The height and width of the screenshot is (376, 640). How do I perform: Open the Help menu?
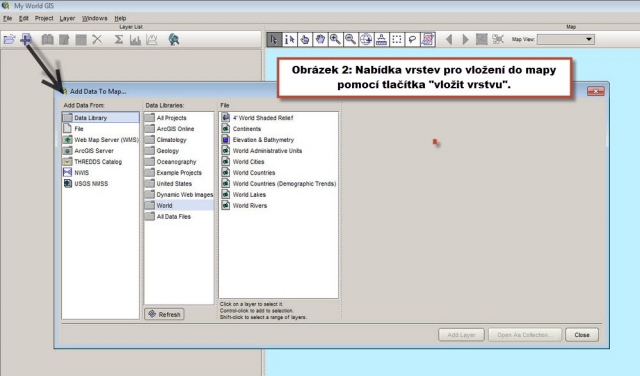pyautogui.click(x=120, y=18)
